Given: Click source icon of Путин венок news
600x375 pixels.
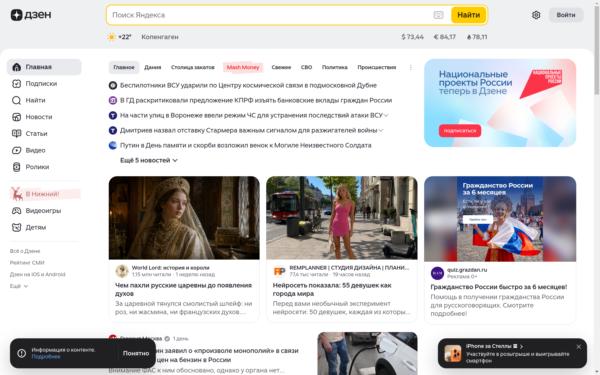Looking at the screenshot, I should (113, 145).
